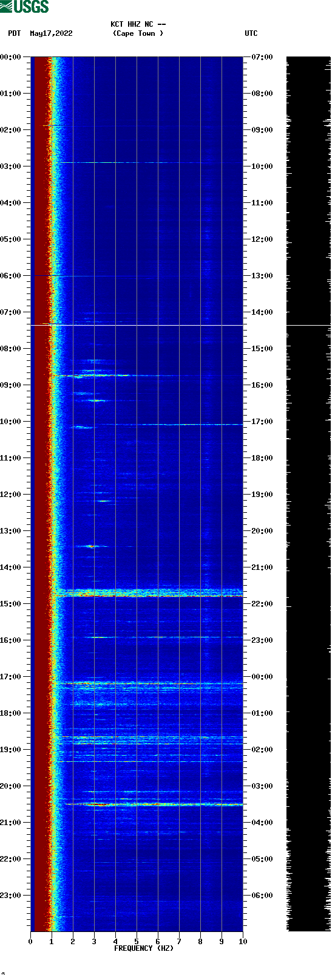Click the frequency axis '5' tick label
The image size is (335, 980).
tap(137, 942)
